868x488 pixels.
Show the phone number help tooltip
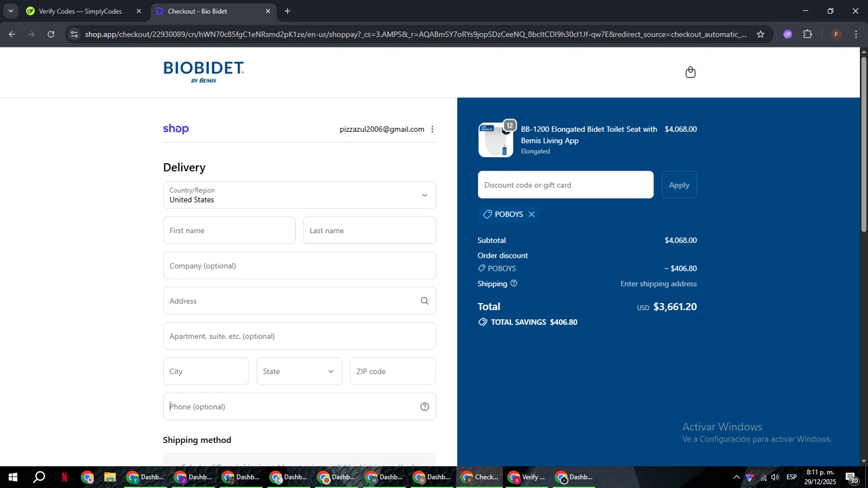(424, 406)
